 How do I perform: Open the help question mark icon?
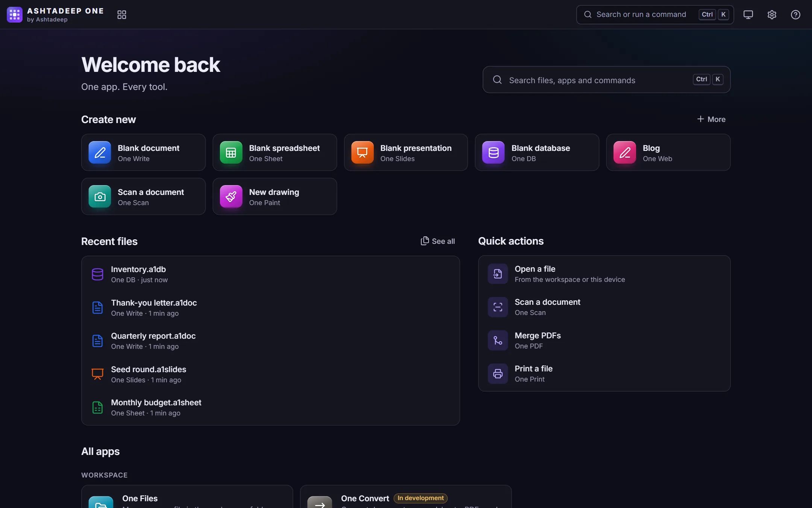(x=795, y=15)
